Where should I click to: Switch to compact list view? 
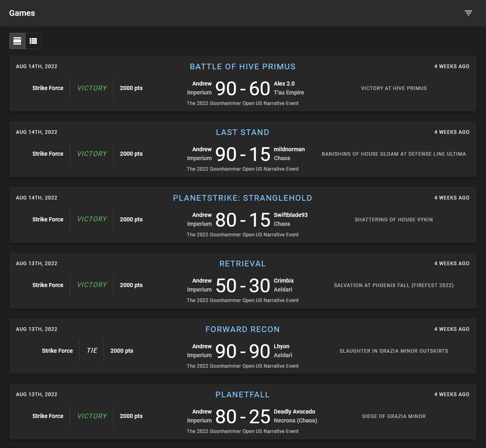pyautogui.click(x=33, y=41)
